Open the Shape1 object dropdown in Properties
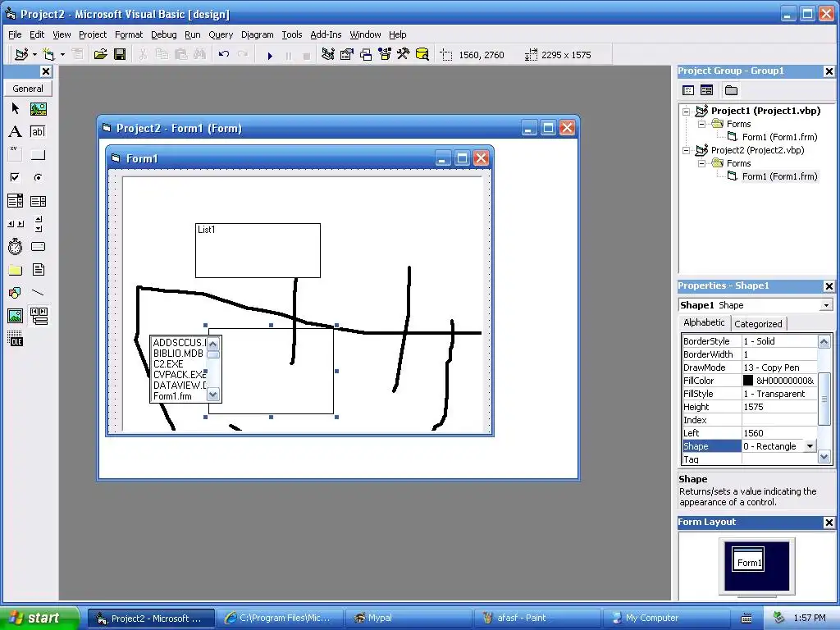Image resolution: width=840 pixels, height=630 pixels. click(x=826, y=305)
